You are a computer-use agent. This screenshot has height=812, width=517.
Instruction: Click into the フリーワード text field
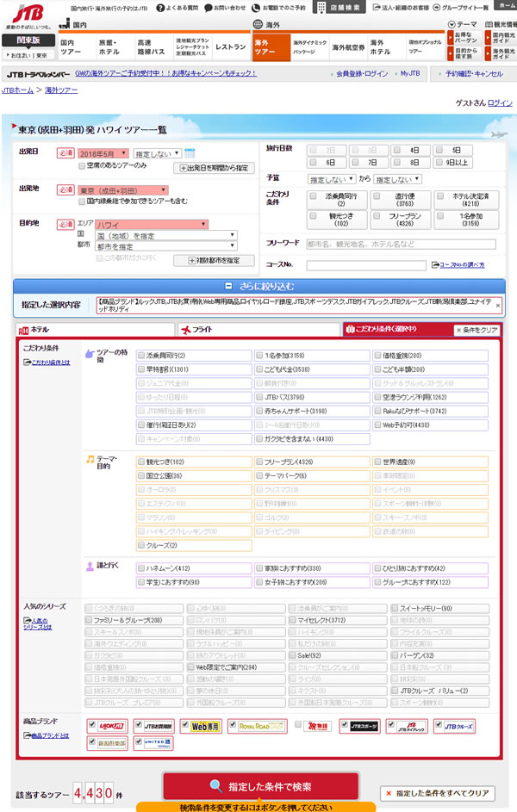(x=401, y=244)
